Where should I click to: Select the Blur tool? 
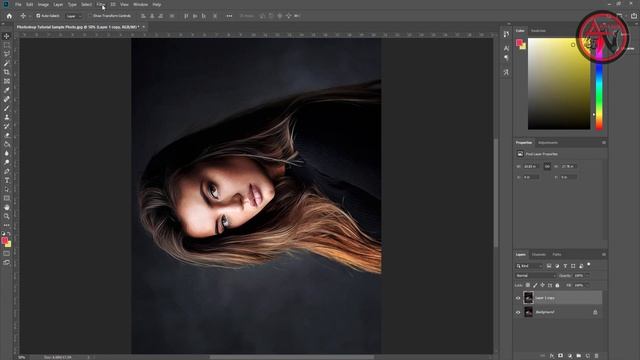7,153
